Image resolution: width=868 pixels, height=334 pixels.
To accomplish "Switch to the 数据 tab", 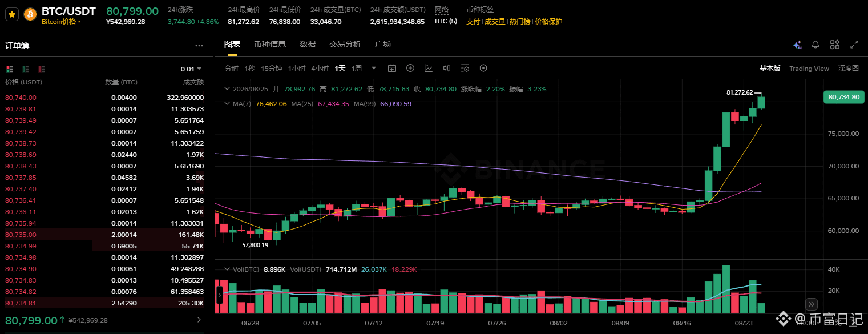I will point(308,45).
